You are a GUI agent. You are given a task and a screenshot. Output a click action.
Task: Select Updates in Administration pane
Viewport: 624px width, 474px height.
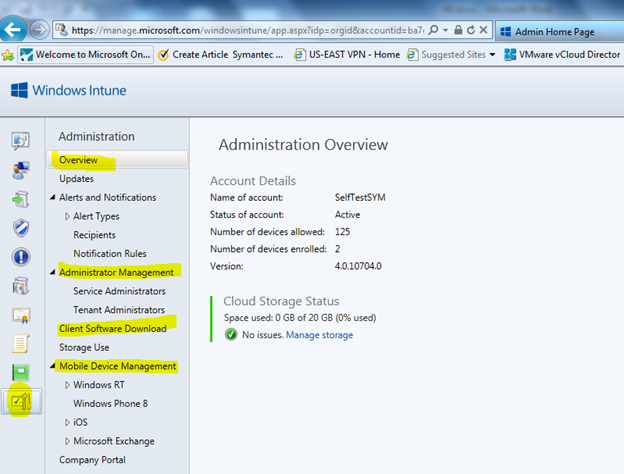76,179
